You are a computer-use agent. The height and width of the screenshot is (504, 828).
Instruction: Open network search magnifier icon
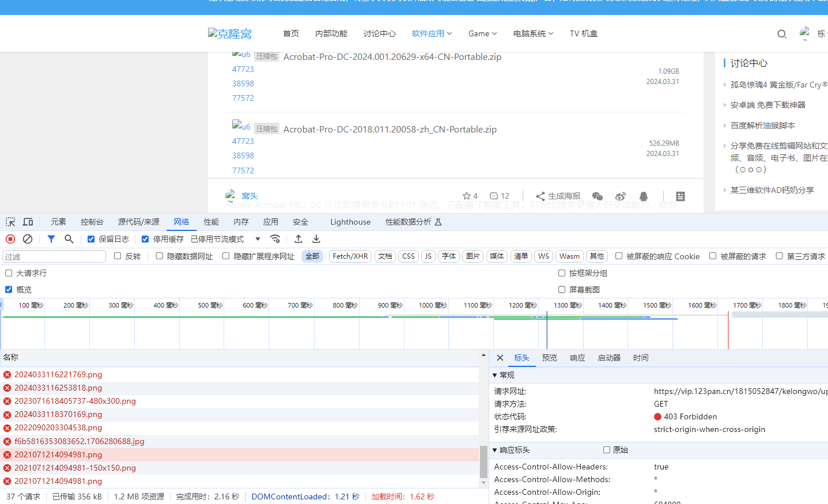pyautogui.click(x=69, y=239)
